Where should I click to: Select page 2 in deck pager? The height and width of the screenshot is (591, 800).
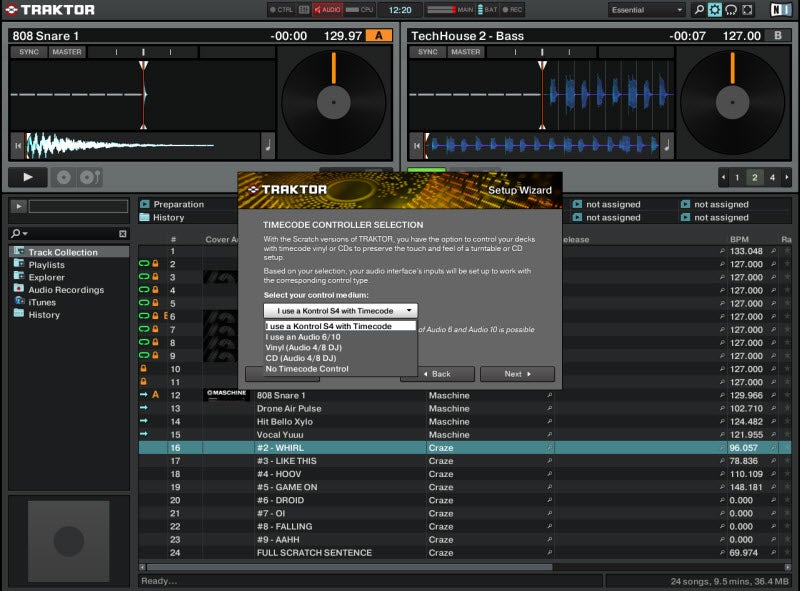tap(755, 178)
